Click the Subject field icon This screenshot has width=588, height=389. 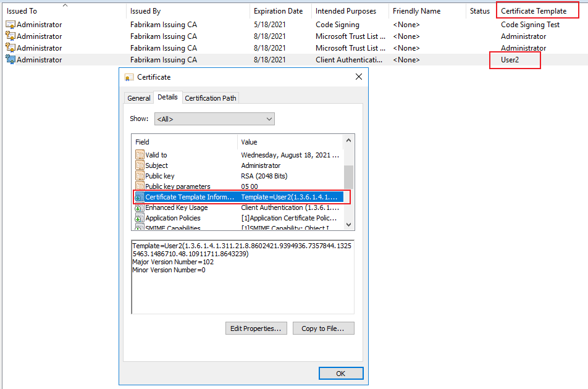pyautogui.click(x=140, y=165)
